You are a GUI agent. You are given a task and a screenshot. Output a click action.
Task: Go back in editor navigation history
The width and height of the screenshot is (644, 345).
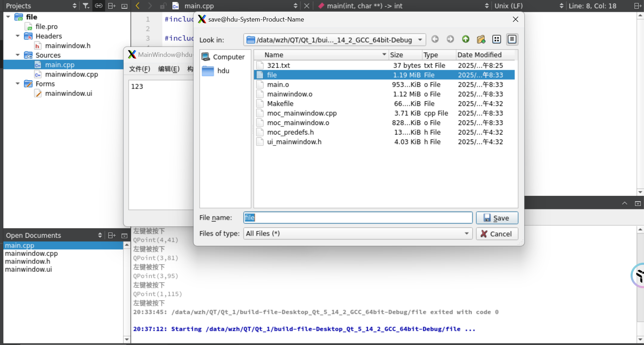pos(138,6)
